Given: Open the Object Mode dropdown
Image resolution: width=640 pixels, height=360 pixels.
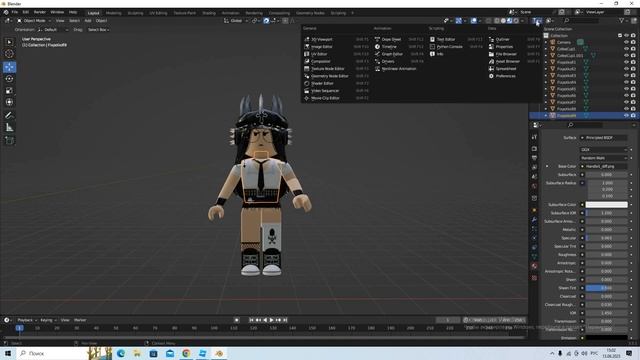Looking at the screenshot, I should (x=33, y=20).
